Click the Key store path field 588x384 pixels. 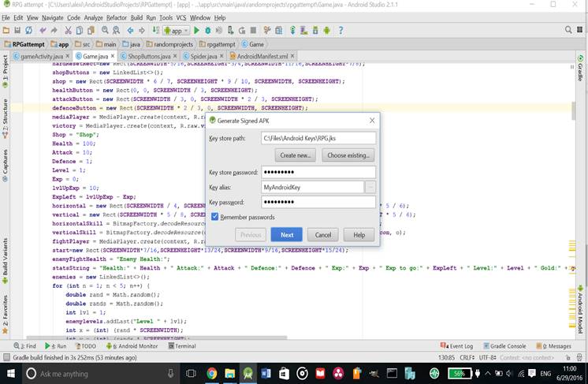click(318, 138)
